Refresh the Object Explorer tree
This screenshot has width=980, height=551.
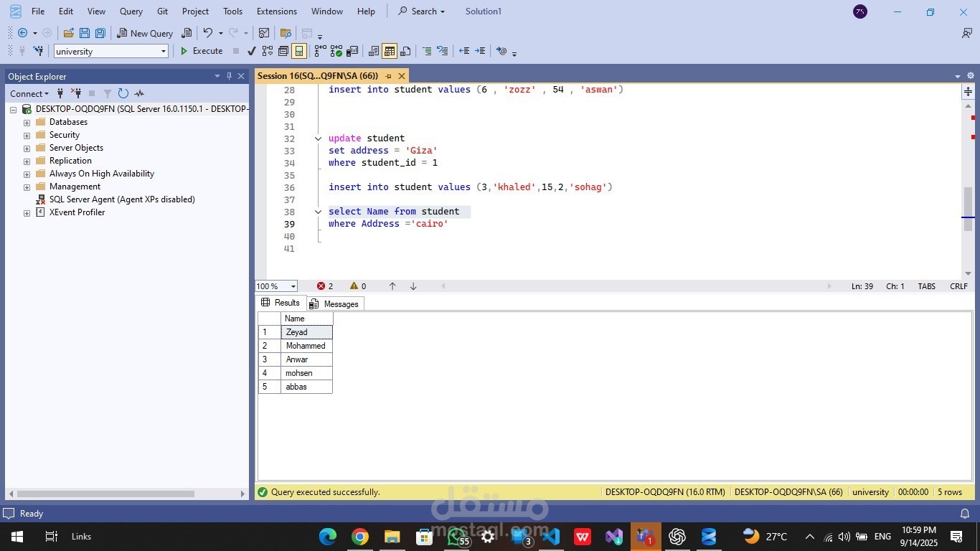pos(123,93)
